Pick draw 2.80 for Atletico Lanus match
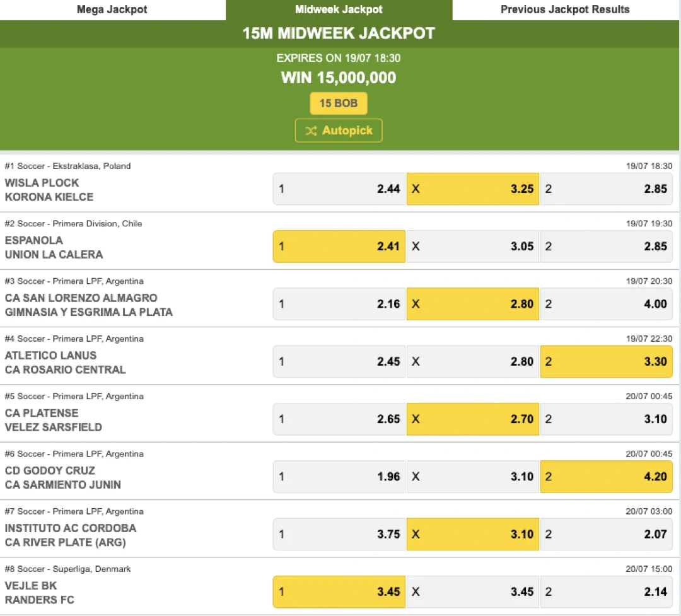681x616 pixels. (x=472, y=361)
